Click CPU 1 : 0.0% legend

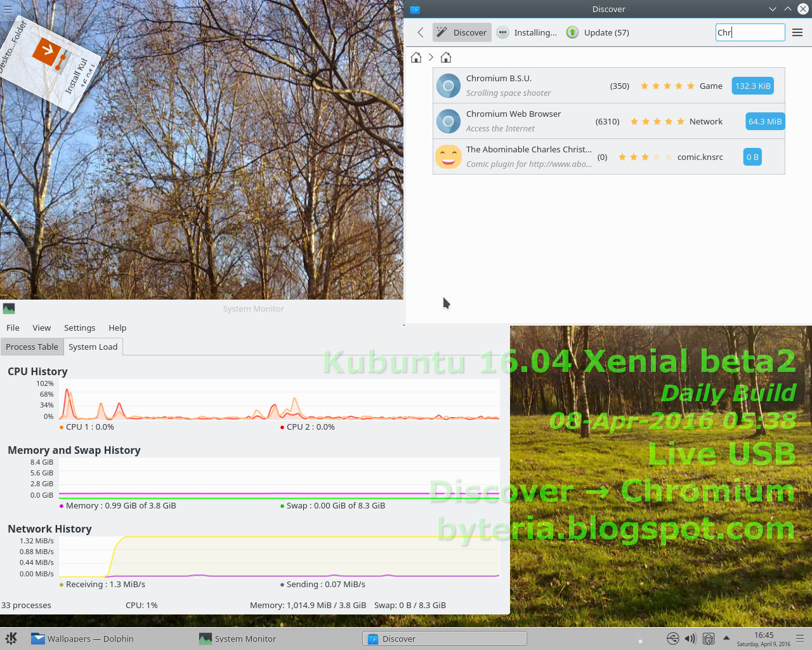click(x=87, y=427)
